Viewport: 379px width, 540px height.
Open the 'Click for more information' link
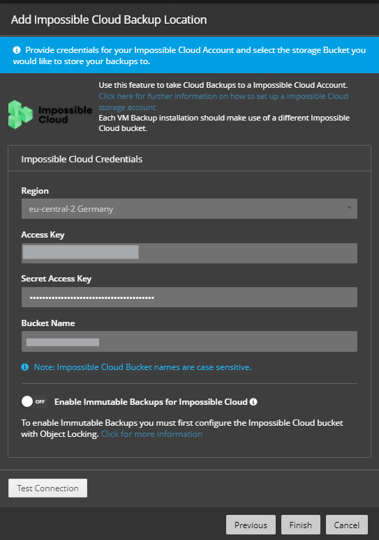coord(151,434)
